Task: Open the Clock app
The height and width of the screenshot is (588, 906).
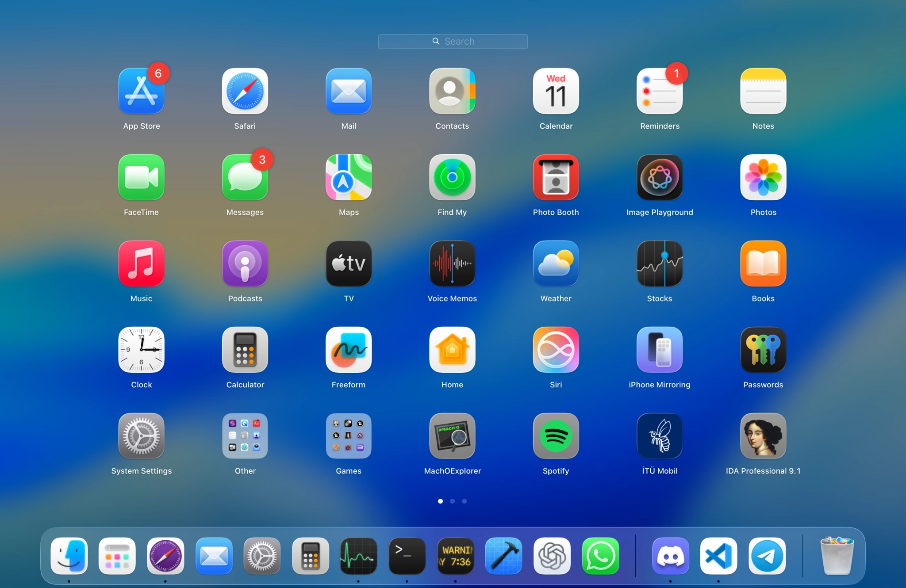Action: point(142,350)
